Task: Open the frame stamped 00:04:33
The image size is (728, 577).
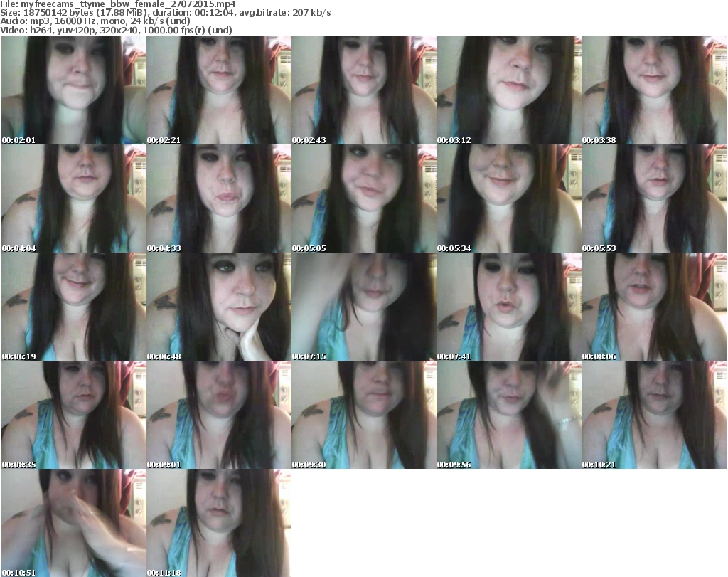Action: [219, 198]
